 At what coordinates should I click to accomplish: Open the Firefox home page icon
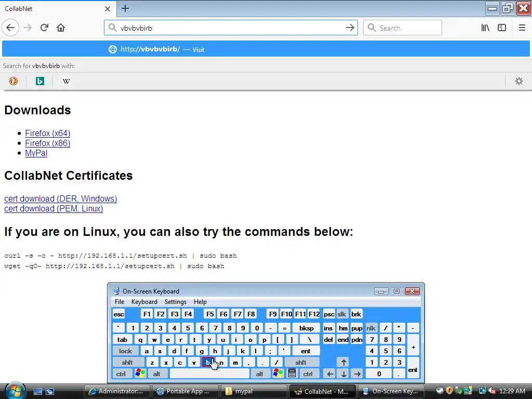pyautogui.click(x=61, y=28)
